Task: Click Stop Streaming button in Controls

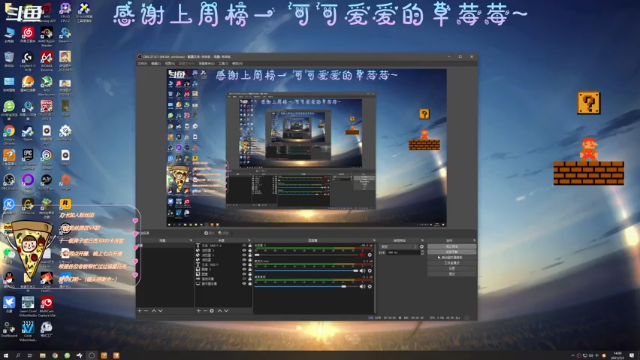Action: tap(451, 247)
